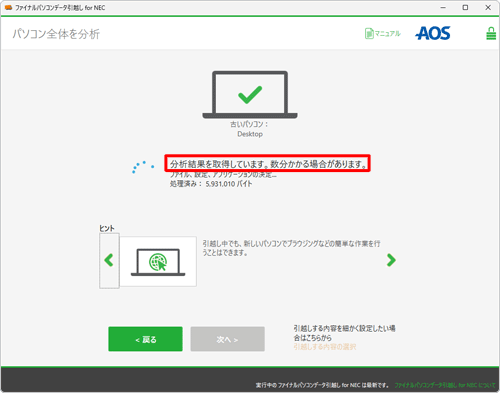Click the app icon in the title bar
Screen dimensions: 500x393
[x=8, y=7]
